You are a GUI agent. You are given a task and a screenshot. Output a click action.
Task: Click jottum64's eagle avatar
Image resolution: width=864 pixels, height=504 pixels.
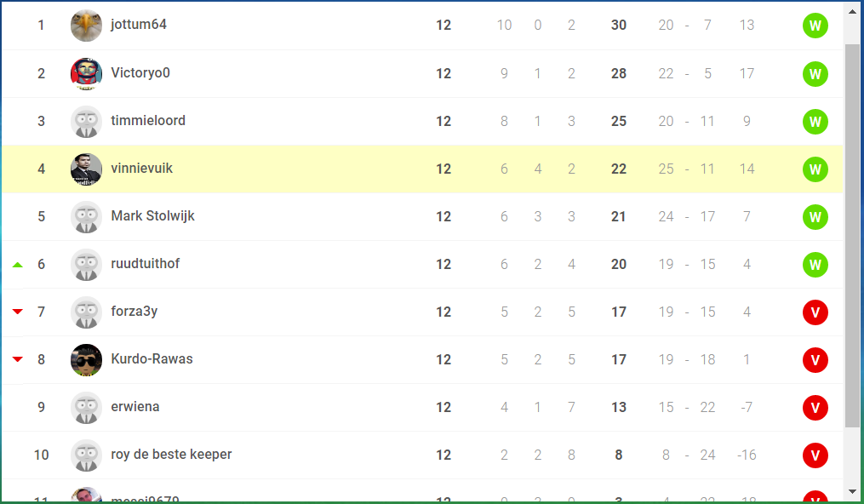(x=86, y=26)
